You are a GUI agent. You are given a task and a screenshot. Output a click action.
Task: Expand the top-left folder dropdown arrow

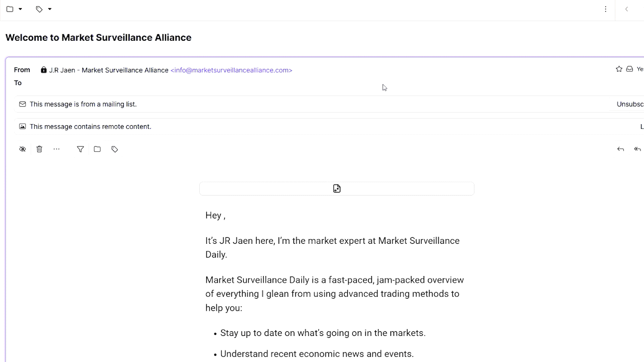pos(20,9)
